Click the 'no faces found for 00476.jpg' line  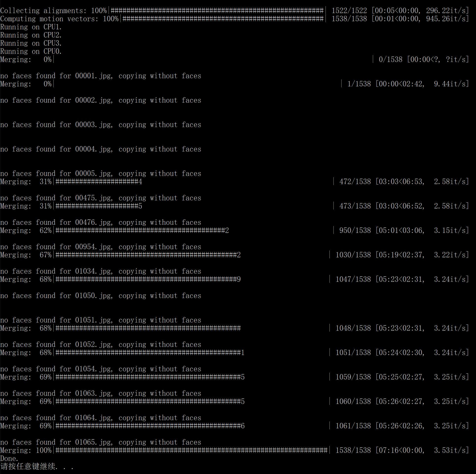coord(101,222)
